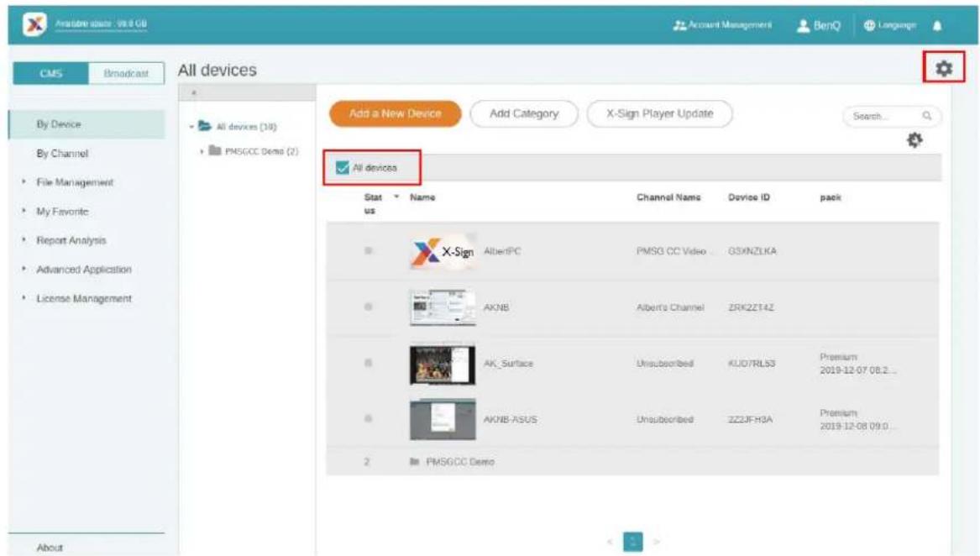Viewport: 980px width, 556px height.
Task: Expand License Management menu
Action: 84,298
